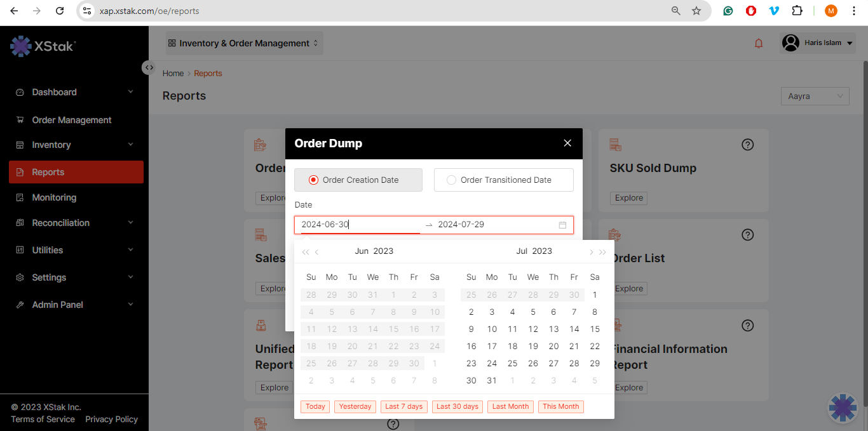Viewport: 868px width, 431px height.
Task: Go to next month using right arrow
Action: (591, 252)
